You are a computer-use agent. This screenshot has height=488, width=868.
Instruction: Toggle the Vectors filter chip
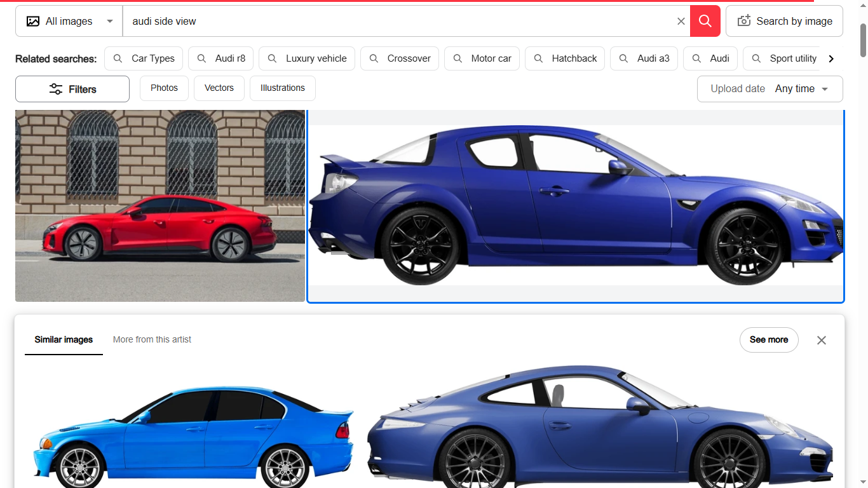(219, 88)
